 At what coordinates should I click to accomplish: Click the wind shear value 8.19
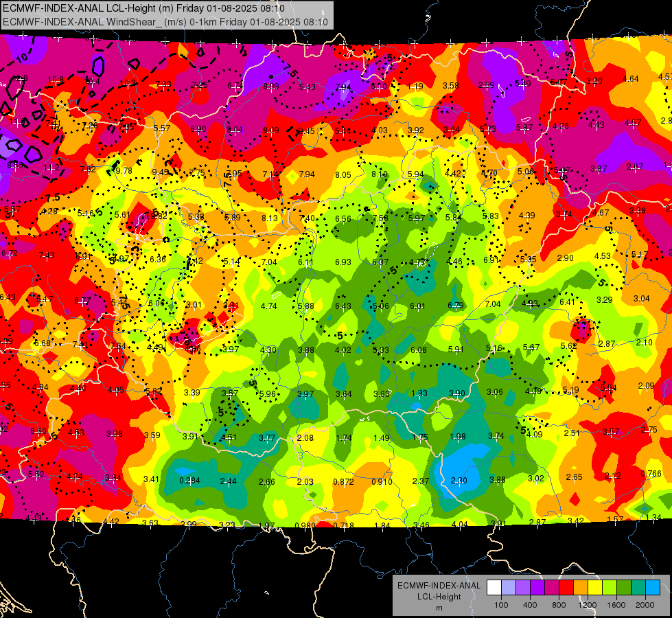(x=380, y=174)
